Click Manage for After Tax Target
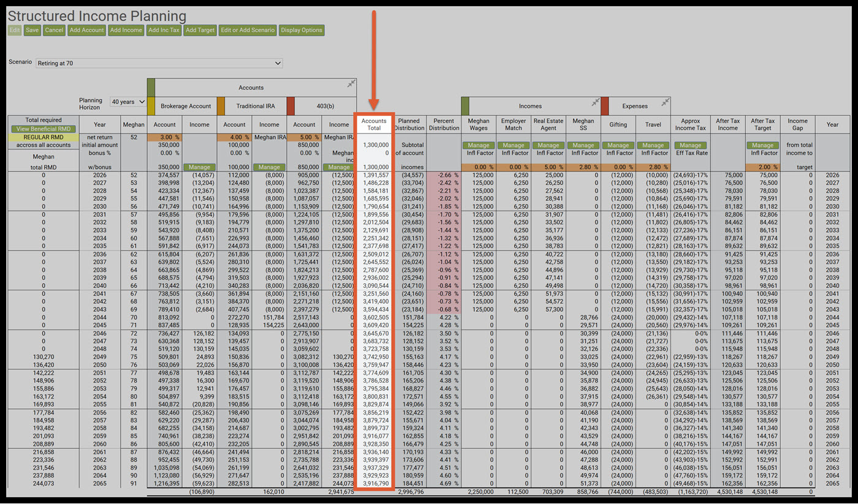This screenshot has width=858, height=504. coord(762,145)
